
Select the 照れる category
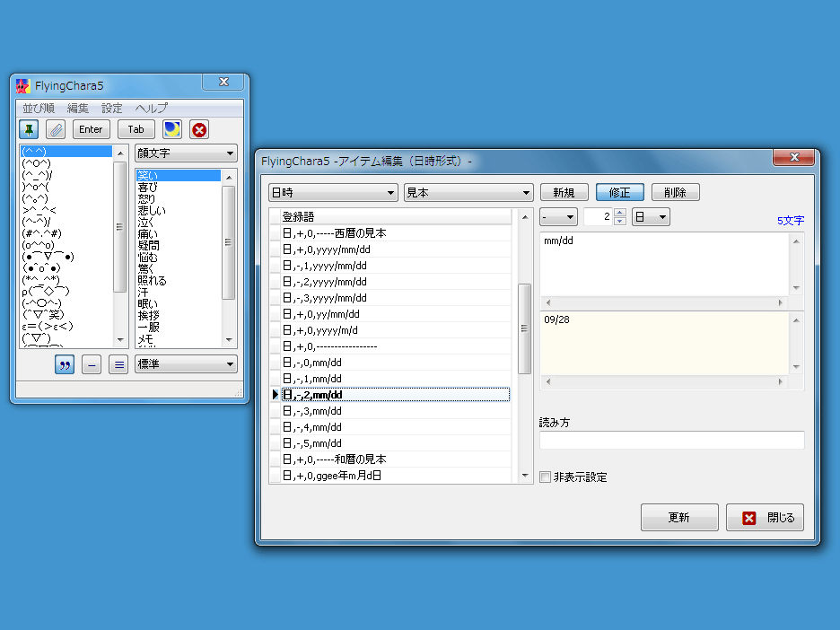(179, 281)
